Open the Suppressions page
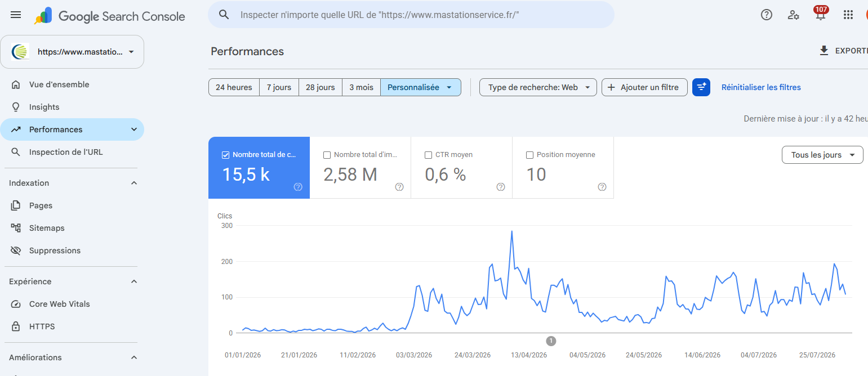Screen dimensions: 868x376 pos(72,250)
